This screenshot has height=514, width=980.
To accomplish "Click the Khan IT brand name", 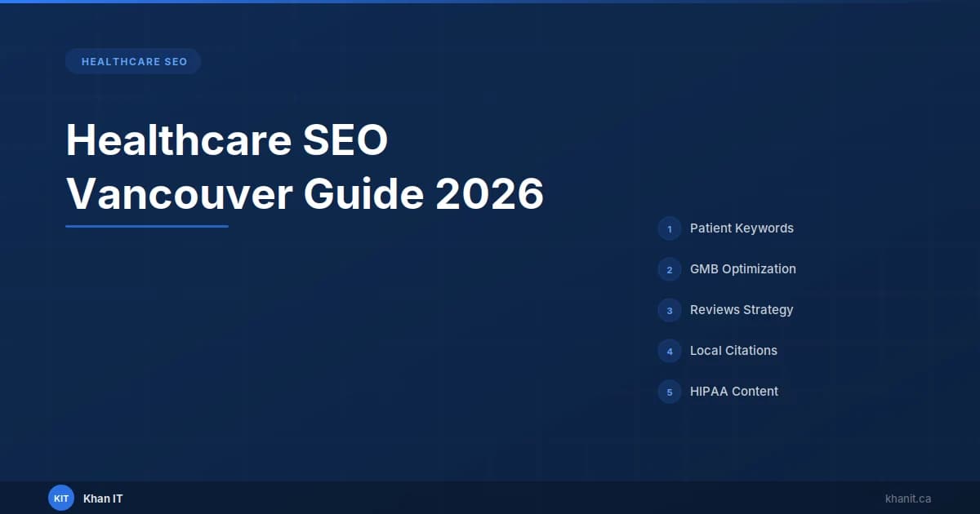I will [x=103, y=498].
